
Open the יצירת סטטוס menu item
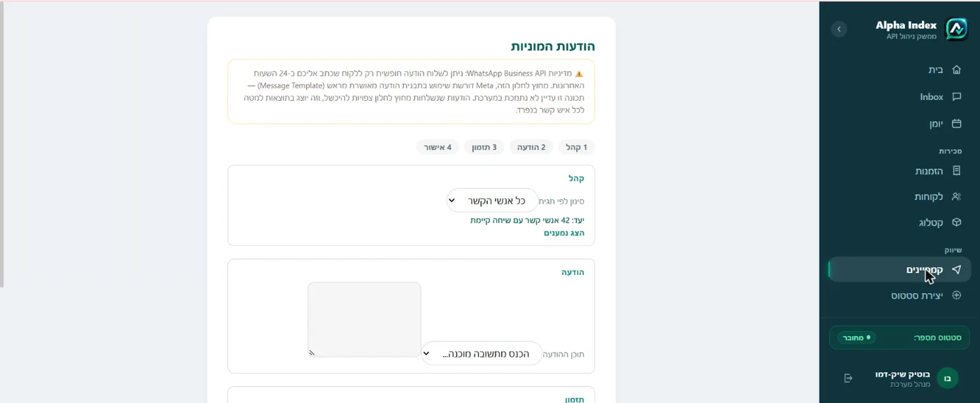[899, 295]
